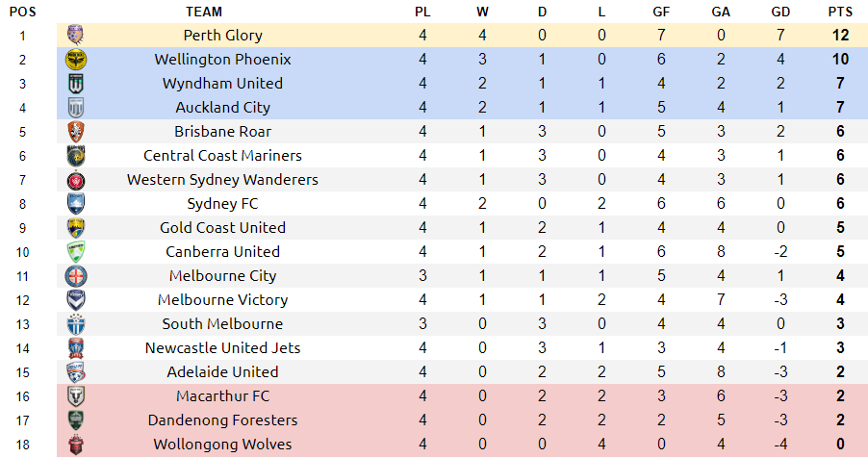Click the Macarthur FC club badge
The width and height of the screenshot is (868, 458).
(75, 396)
